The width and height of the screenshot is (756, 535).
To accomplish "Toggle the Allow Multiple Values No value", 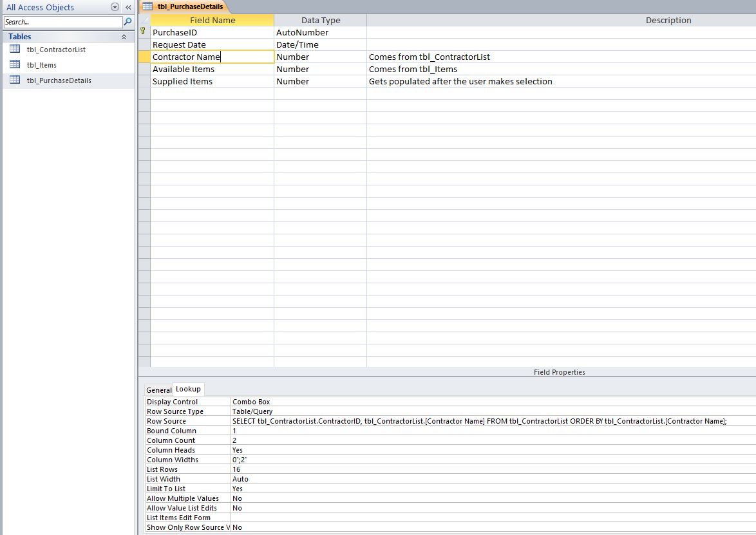I will (493, 498).
